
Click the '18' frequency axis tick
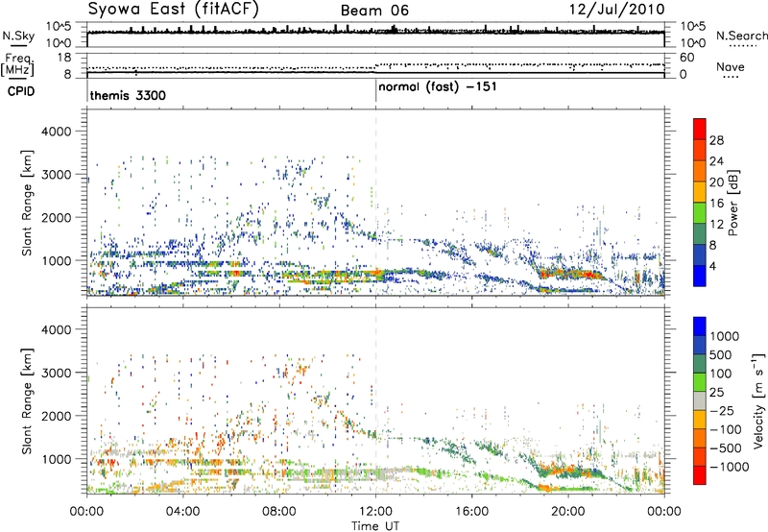coord(64,58)
